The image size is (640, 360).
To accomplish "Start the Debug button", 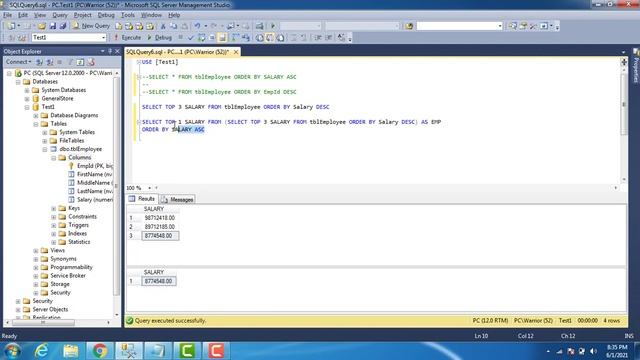I will coord(159,38).
